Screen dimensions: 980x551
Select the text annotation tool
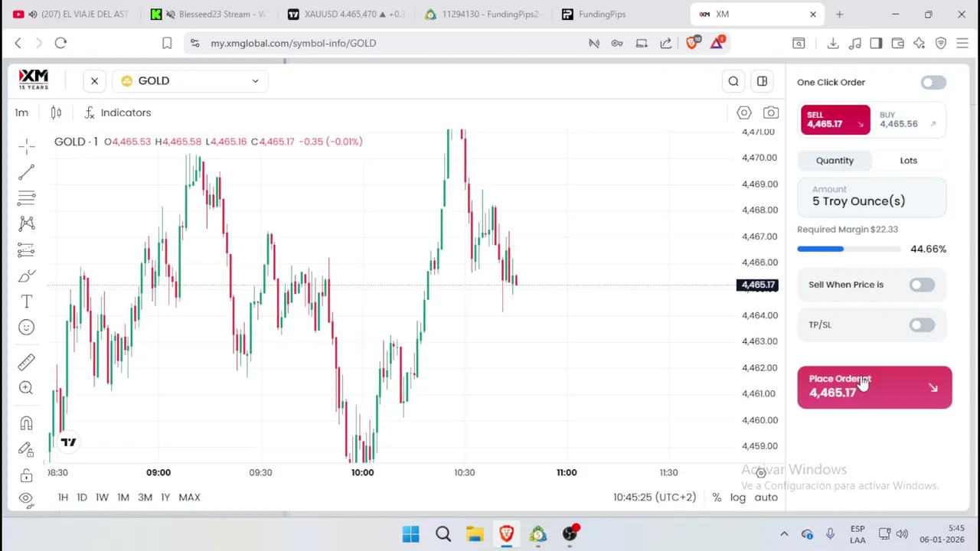click(26, 302)
